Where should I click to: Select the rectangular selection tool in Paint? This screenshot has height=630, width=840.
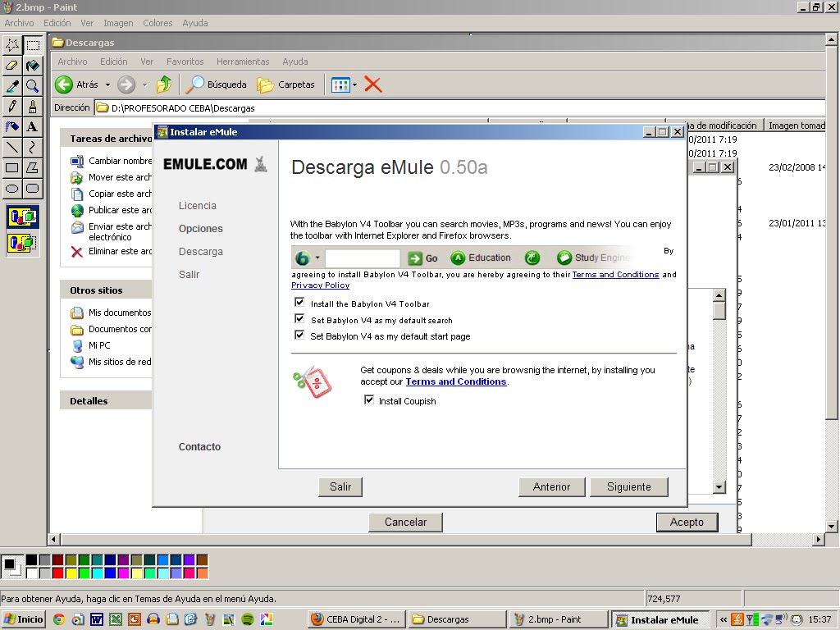click(x=33, y=45)
